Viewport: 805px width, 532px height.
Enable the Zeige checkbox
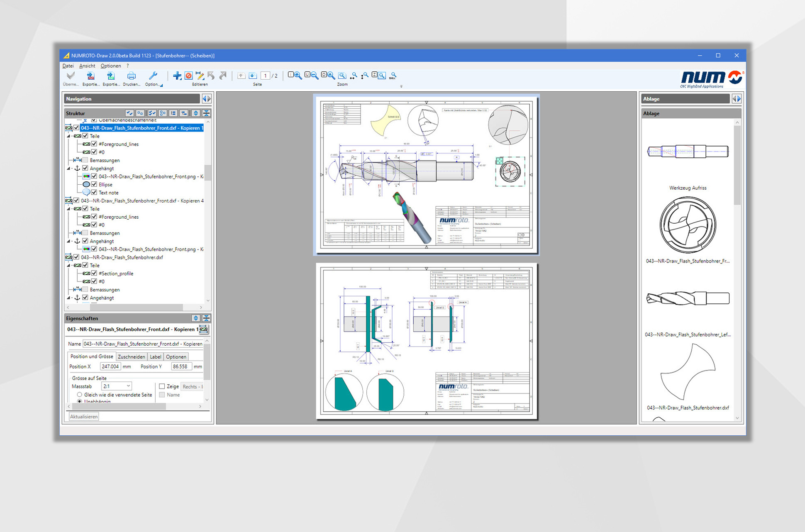click(x=162, y=386)
